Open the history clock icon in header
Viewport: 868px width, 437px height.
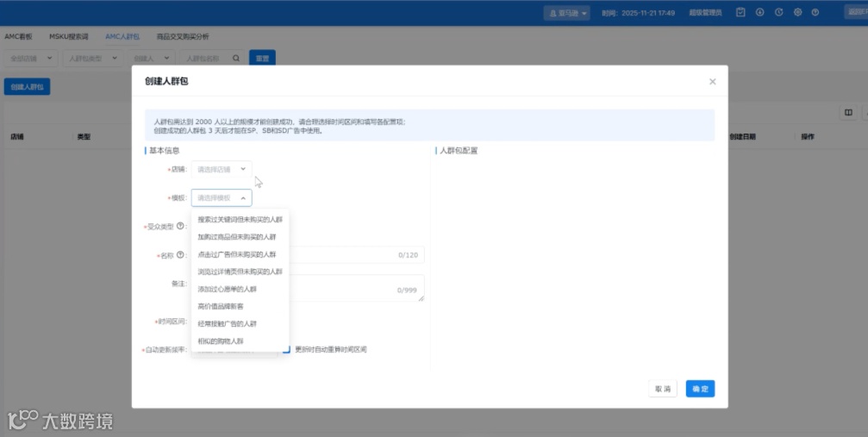point(779,12)
